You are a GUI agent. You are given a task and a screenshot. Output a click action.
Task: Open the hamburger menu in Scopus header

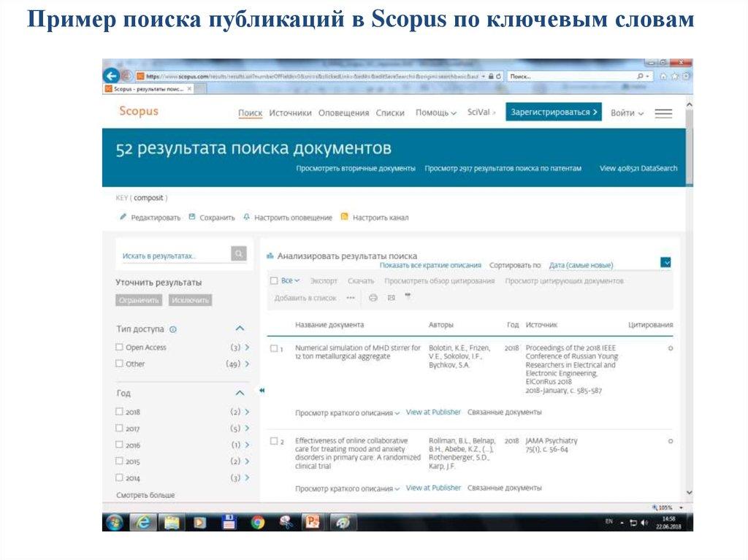(x=663, y=113)
